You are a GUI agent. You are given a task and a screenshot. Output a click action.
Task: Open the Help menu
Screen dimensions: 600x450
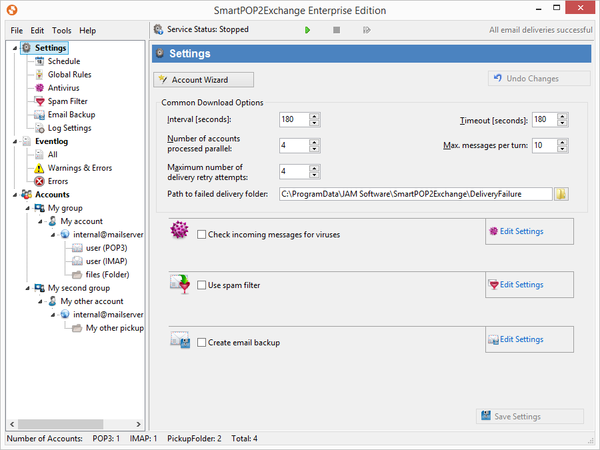(88, 31)
